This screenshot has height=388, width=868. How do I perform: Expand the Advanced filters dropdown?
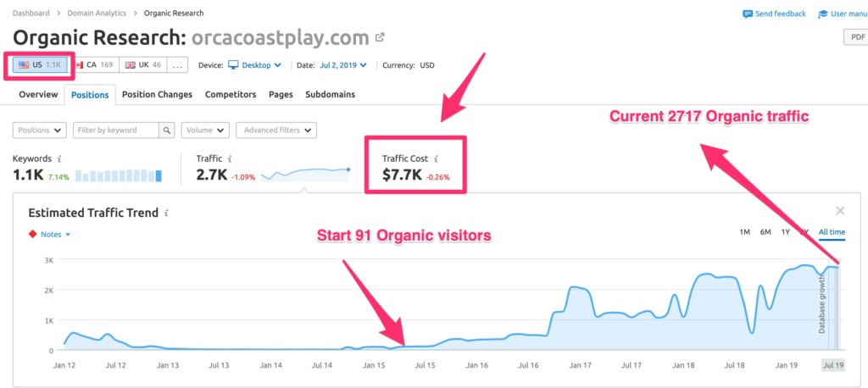click(276, 130)
